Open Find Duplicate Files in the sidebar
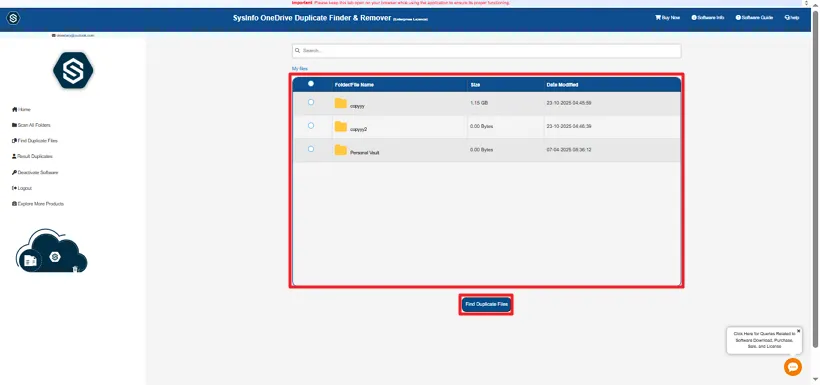820x385 pixels. point(35,141)
